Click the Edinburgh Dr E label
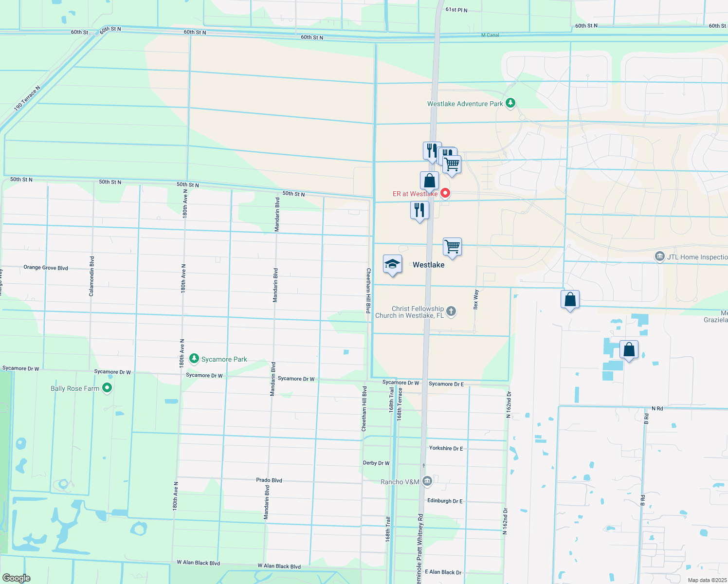The image size is (728, 584). tap(445, 501)
